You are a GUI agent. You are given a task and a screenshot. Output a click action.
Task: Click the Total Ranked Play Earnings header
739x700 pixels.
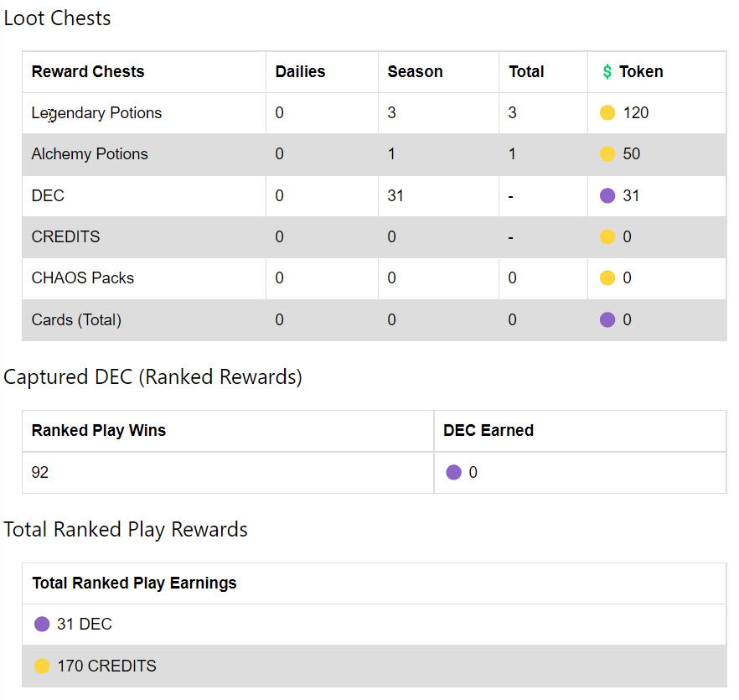click(134, 583)
